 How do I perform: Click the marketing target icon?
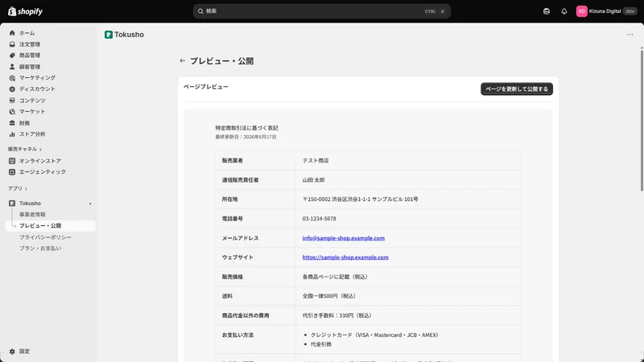click(x=12, y=77)
